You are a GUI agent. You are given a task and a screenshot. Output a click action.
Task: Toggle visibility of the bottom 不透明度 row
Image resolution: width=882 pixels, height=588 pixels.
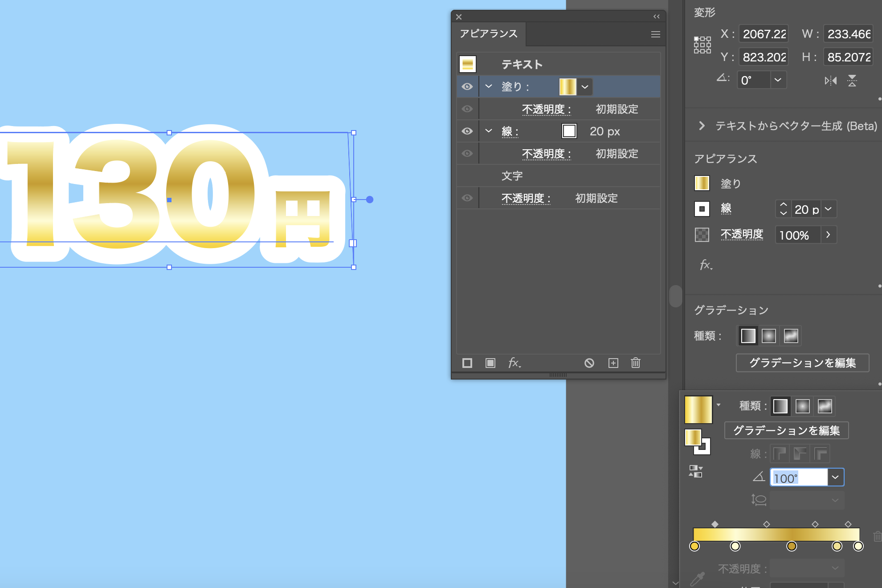coord(467,198)
